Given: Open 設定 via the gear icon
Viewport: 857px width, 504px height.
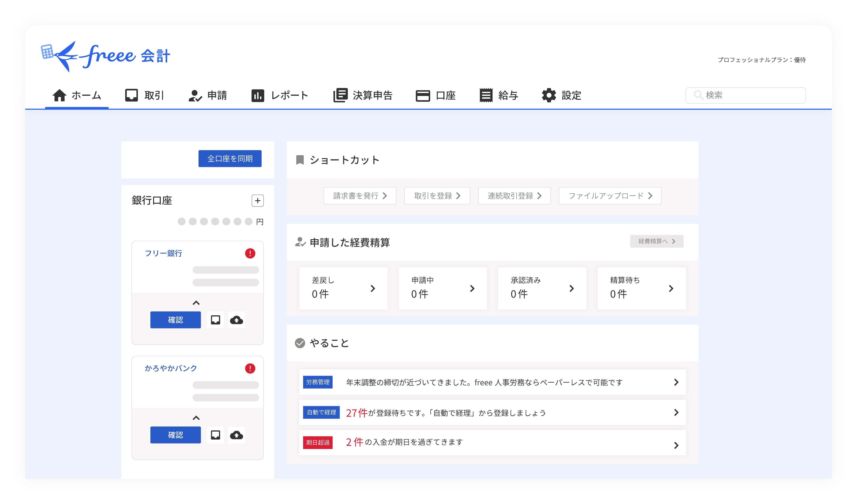Looking at the screenshot, I should click(549, 96).
